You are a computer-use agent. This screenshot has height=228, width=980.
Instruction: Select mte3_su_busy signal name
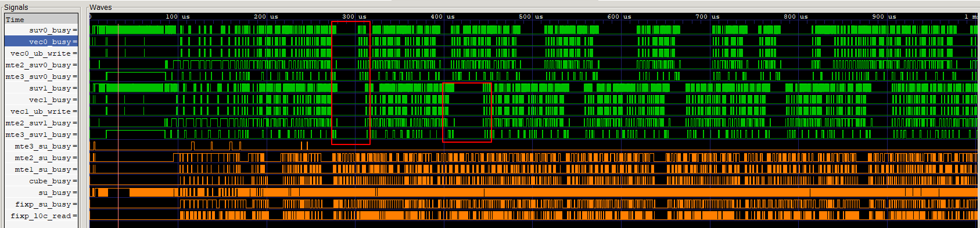click(41, 146)
